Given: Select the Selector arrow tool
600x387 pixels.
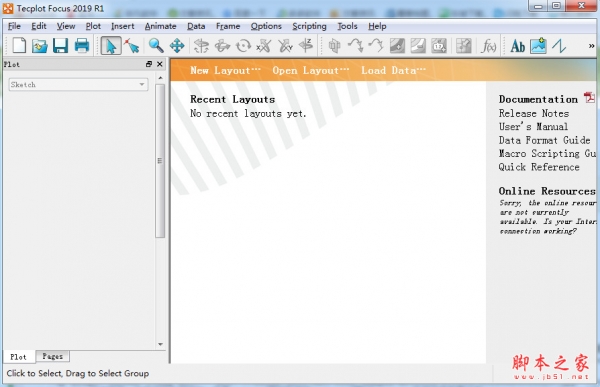Looking at the screenshot, I should pos(111,46).
